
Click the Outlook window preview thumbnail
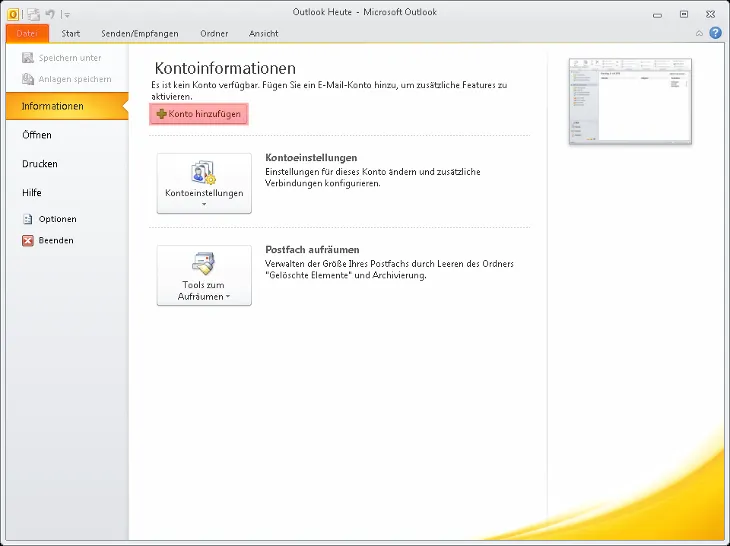point(629,101)
